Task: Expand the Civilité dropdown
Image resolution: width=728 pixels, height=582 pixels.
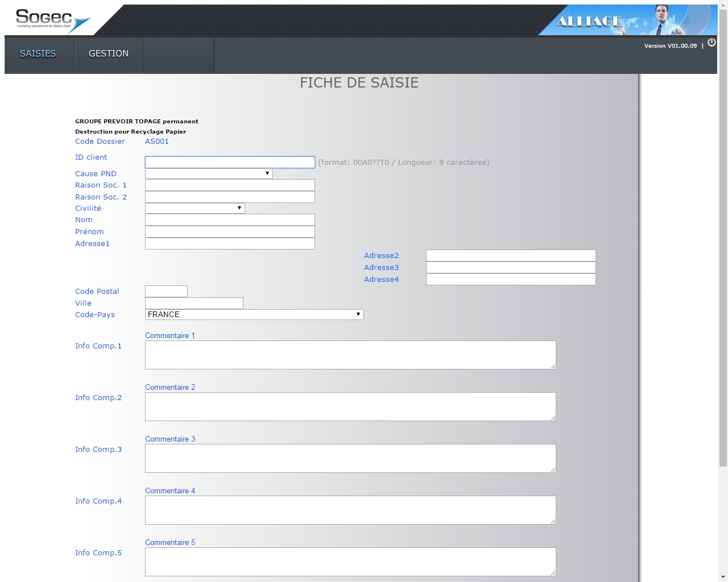Action: (x=195, y=208)
